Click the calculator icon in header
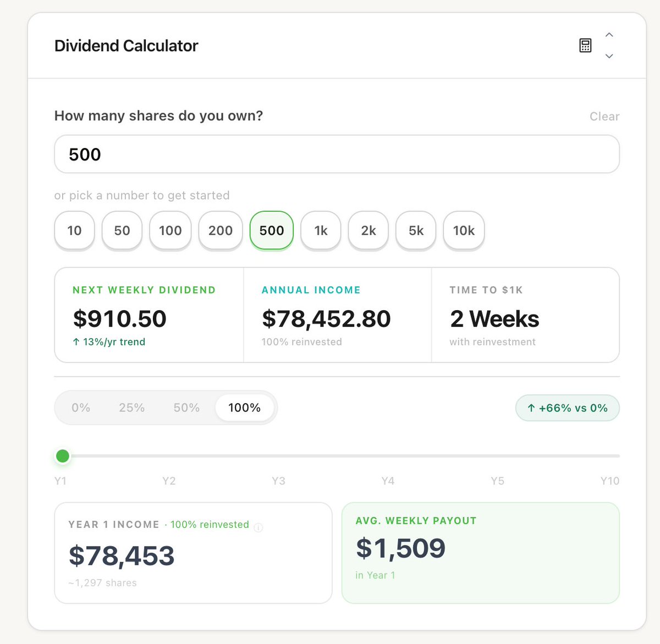This screenshot has width=660, height=644. click(x=585, y=46)
